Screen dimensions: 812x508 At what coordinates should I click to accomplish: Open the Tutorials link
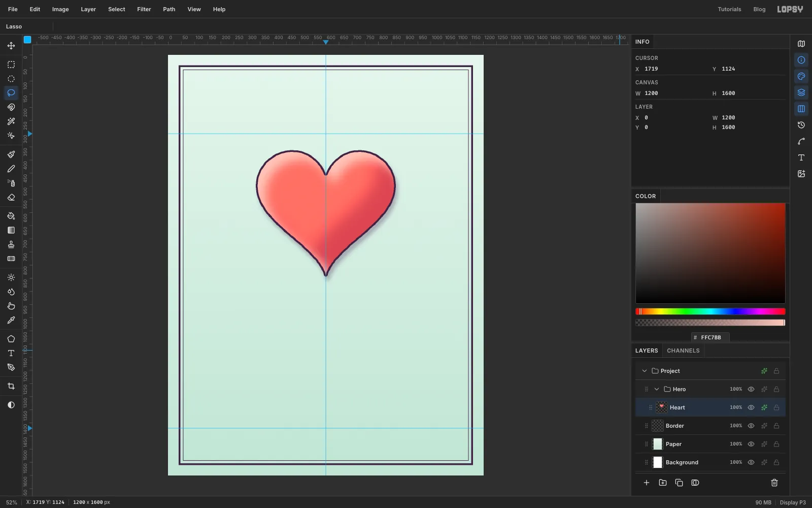click(729, 9)
